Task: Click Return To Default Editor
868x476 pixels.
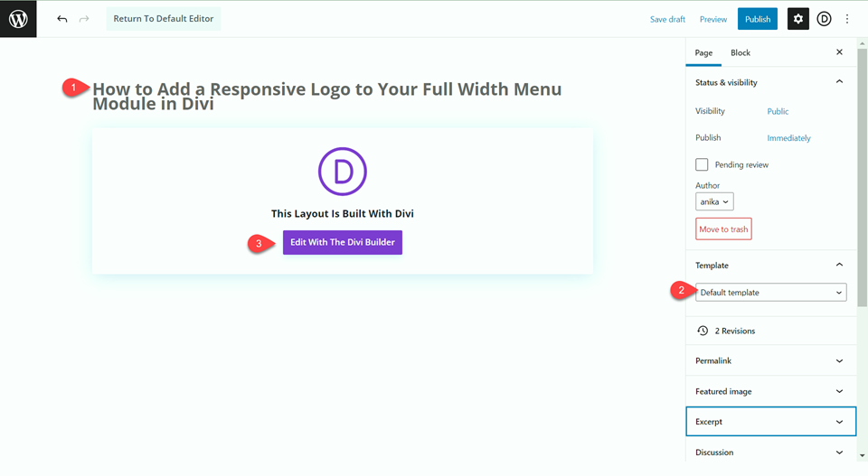Action: (x=164, y=19)
